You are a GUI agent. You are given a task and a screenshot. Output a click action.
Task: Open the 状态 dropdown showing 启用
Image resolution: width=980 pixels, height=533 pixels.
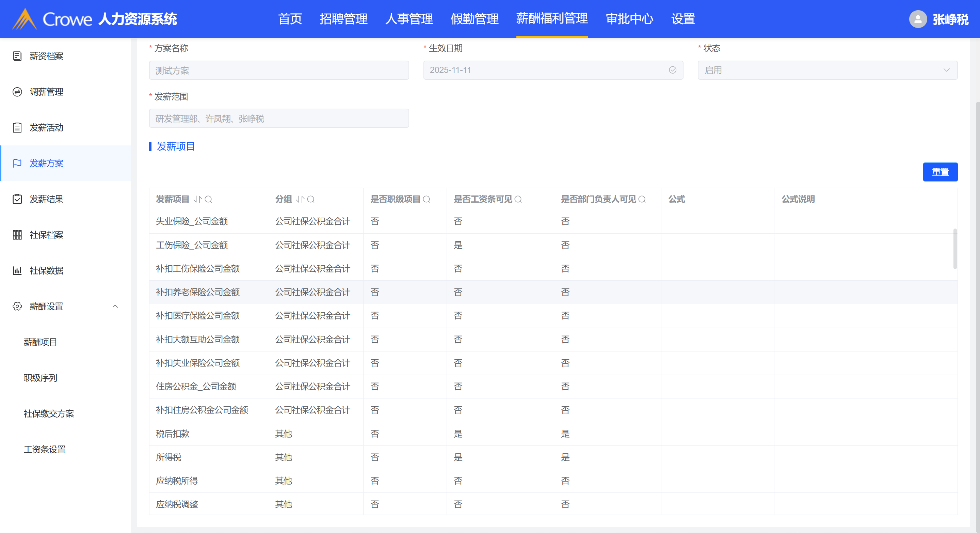[827, 70]
